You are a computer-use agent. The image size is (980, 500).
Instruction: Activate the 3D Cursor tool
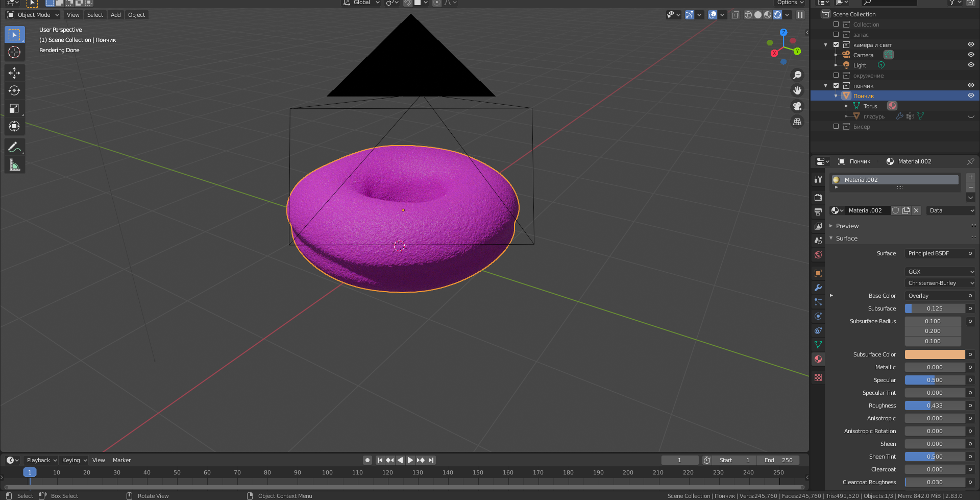pyautogui.click(x=15, y=52)
